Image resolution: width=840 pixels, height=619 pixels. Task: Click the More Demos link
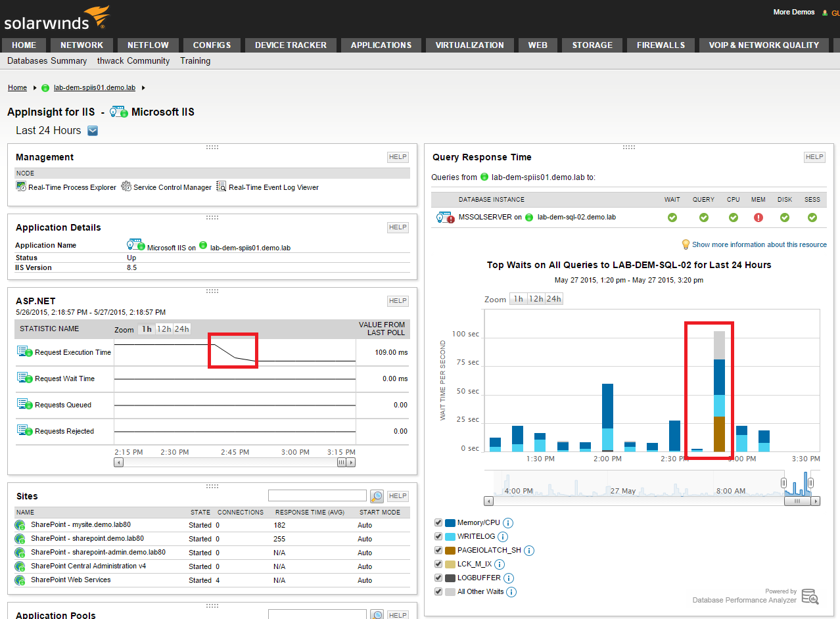[x=794, y=12]
